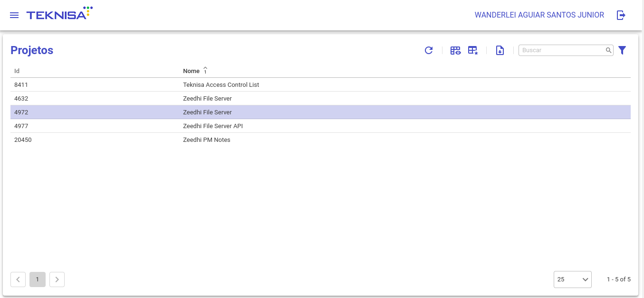Refresh the Projetos grid
Viewport: 644px width, 298px height.
(429, 50)
